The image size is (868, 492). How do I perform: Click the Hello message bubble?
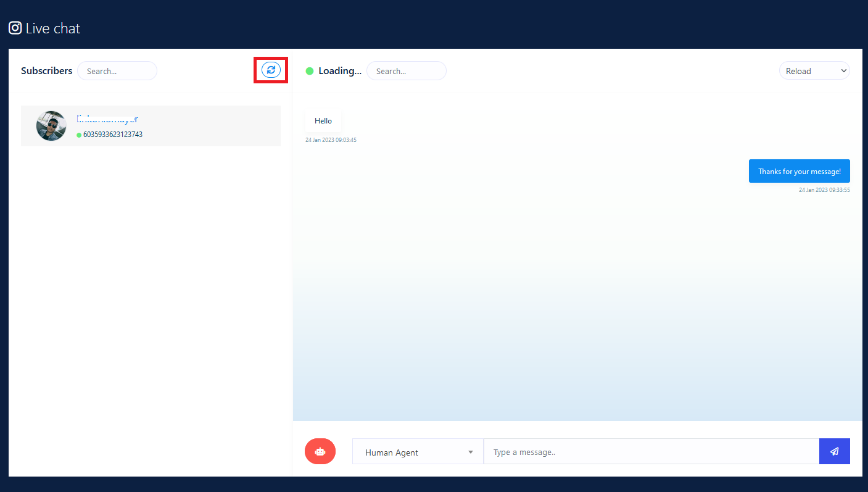point(323,121)
